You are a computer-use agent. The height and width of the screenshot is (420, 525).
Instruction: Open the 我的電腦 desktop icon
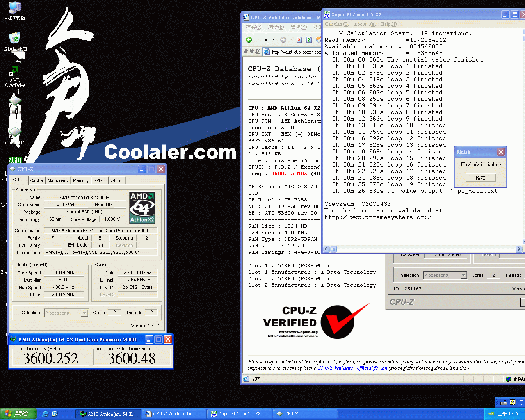tap(15, 11)
